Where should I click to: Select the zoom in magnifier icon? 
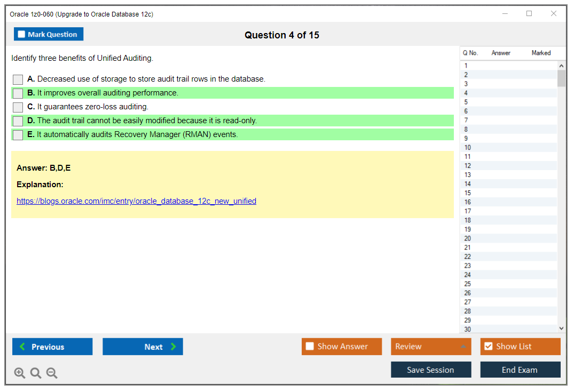pyautogui.click(x=20, y=373)
